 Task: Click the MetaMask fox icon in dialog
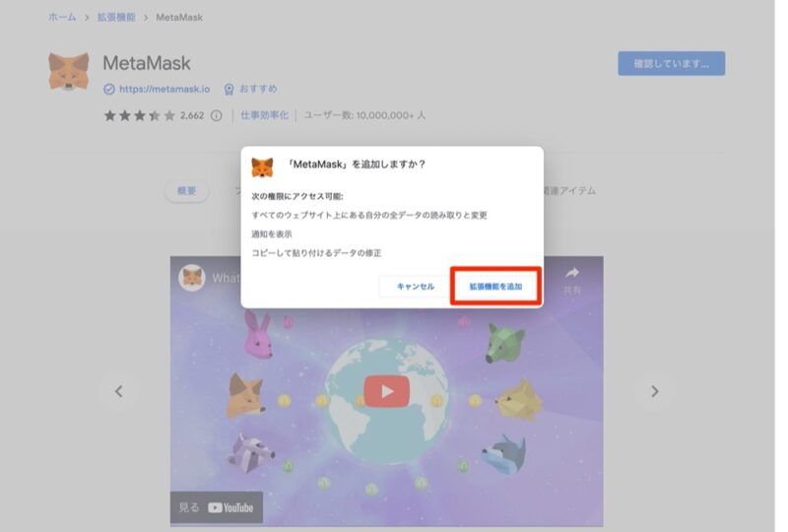click(262, 167)
